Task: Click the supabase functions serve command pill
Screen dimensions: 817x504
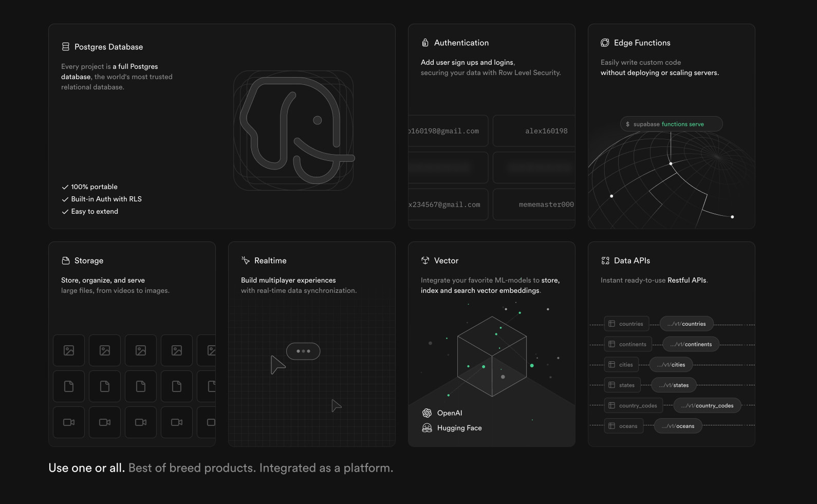Action: pyautogui.click(x=671, y=124)
